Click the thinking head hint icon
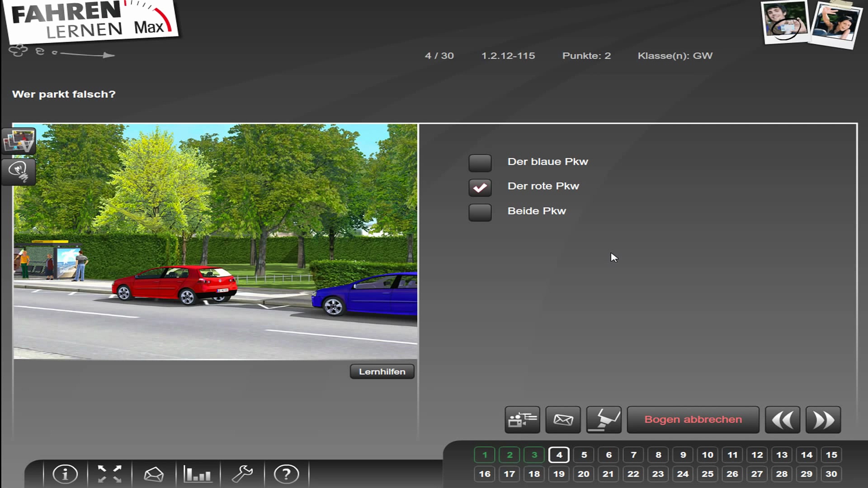This screenshot has height=488, width=868. (x=19, y=171)
